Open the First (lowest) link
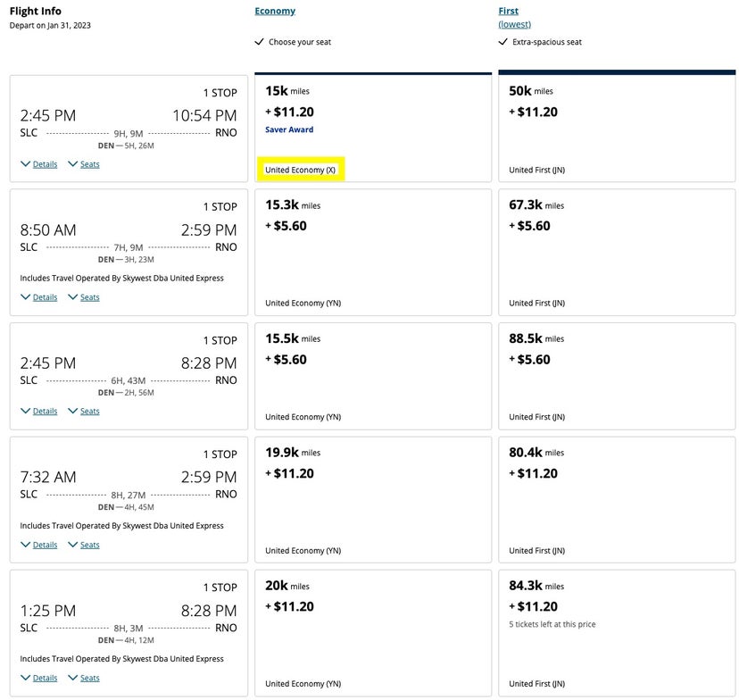 click(514, 24)
